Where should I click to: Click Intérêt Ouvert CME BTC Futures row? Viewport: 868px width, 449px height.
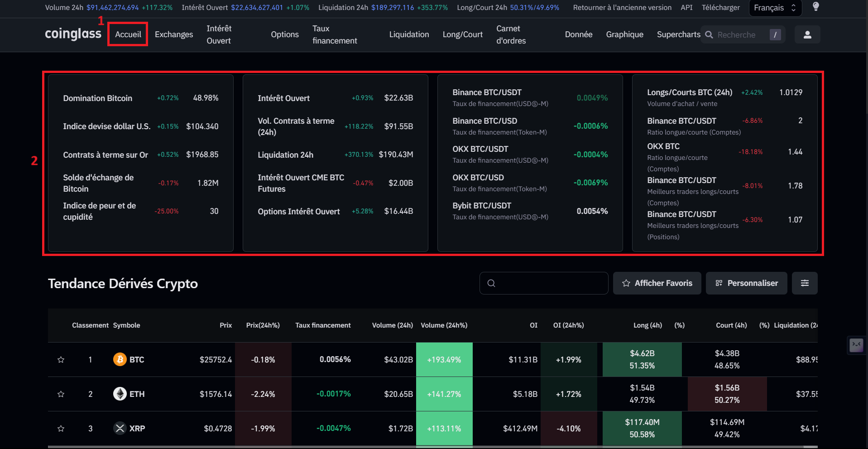pyautogui.click(x=336, y=183)
